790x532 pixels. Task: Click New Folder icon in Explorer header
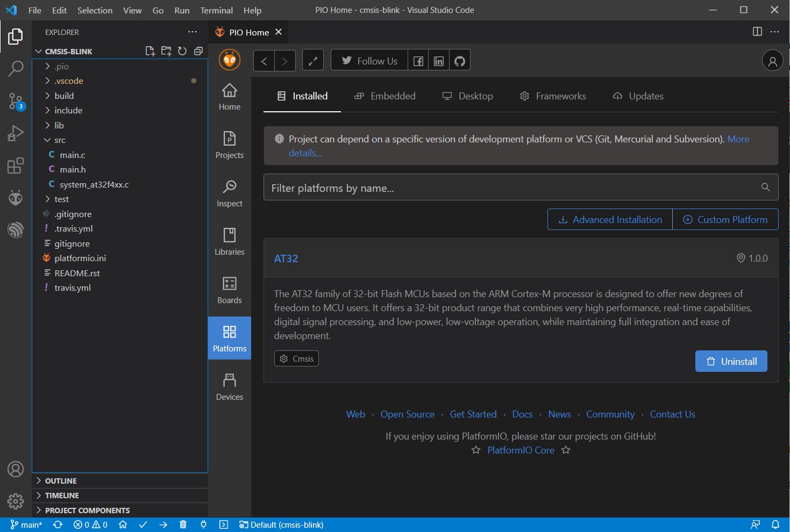[x=166, y=51]
